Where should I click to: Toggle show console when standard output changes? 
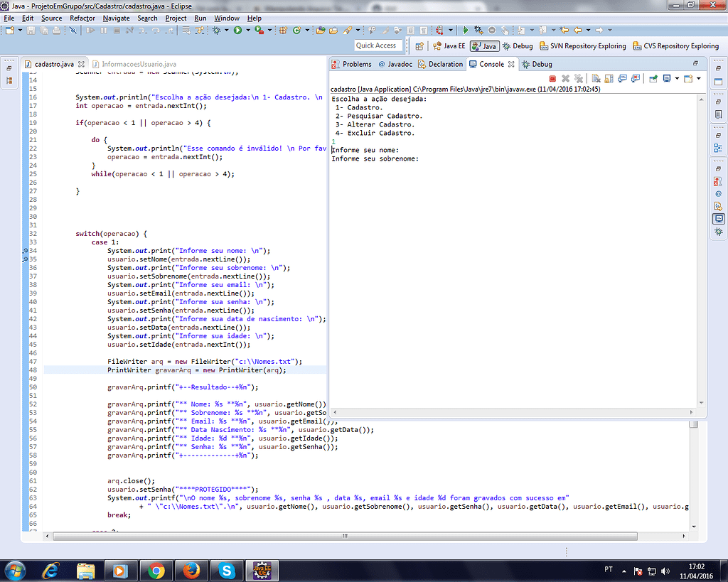[x=623, y=78]
